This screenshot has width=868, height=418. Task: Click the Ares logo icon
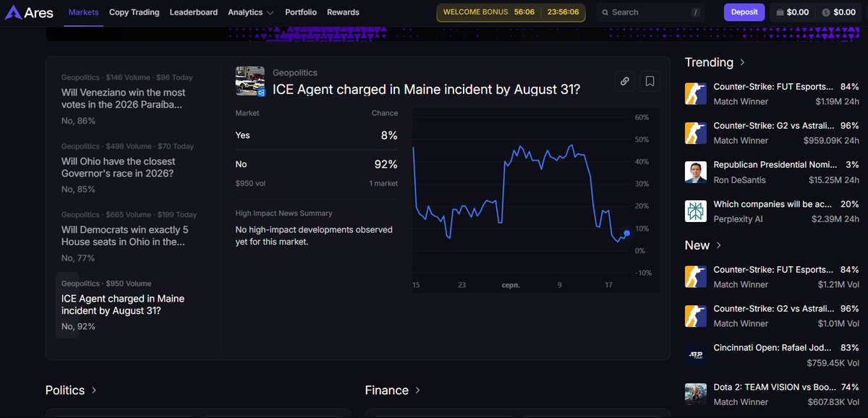click(13, 12)
